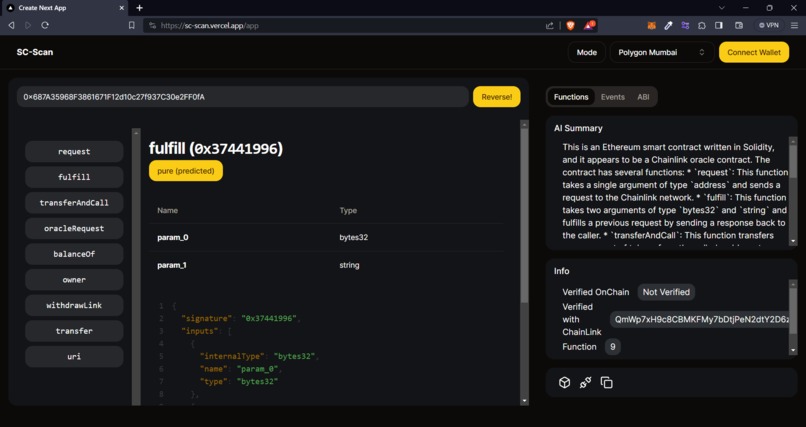Open a new browser tab
Screen dimensions: 806x427
pyautogui.click(x=139, y=8)
